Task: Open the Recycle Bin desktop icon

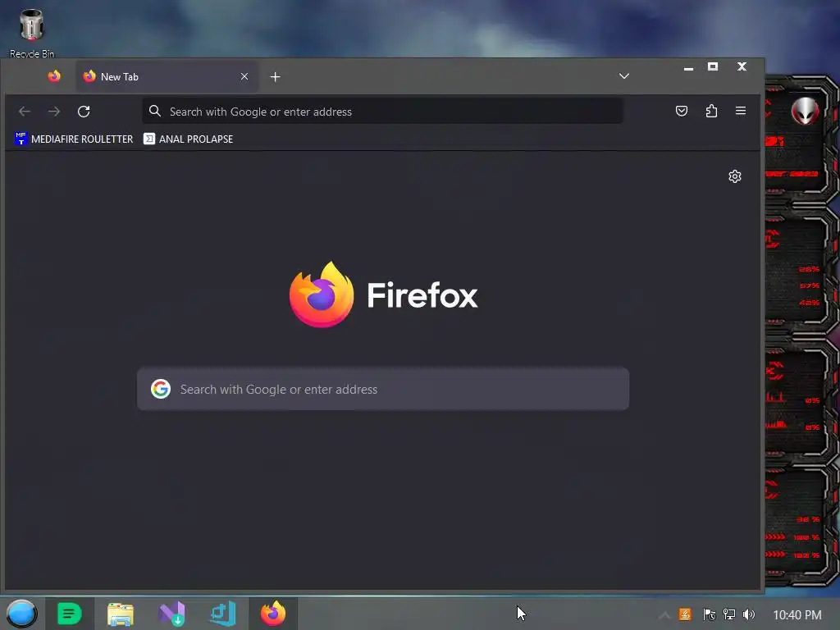Action: pos(32,32)
